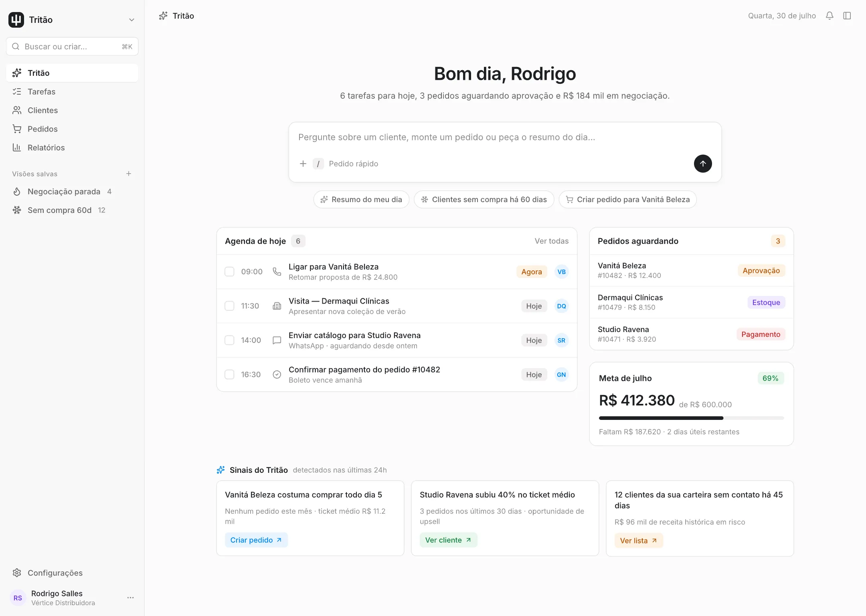Viewport: 866px width, 616px height.
Task: Click Clientes sem compra há 60 dias chip
Action: 484,199
